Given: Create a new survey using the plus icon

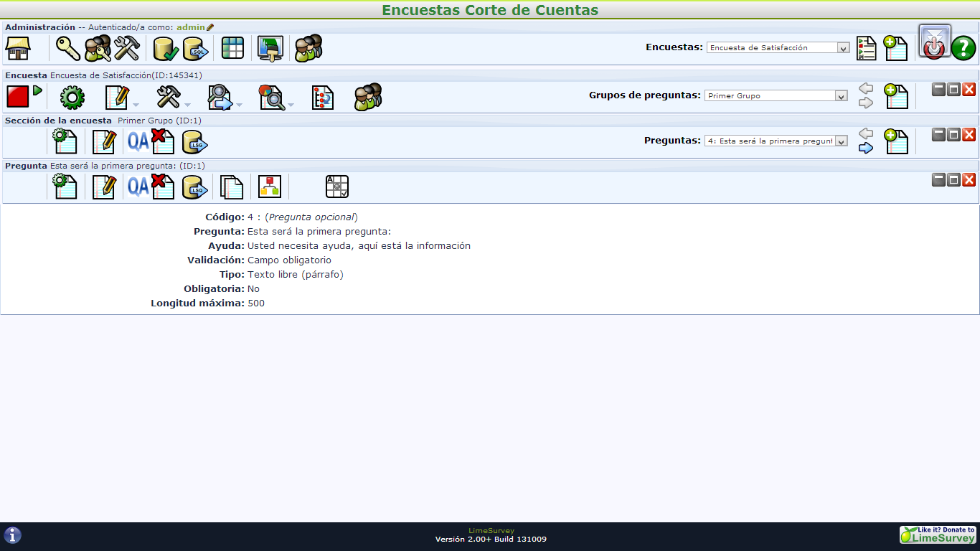Looking at the screenshot, I should (895, 49).
